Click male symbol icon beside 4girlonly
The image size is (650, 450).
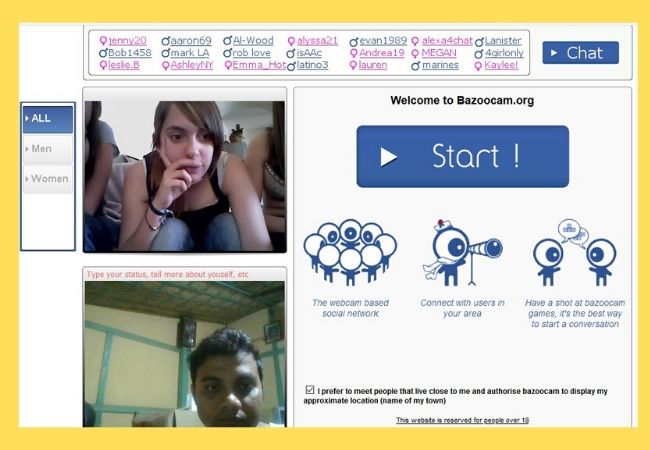pyautogui.click(x=479, y=53)
